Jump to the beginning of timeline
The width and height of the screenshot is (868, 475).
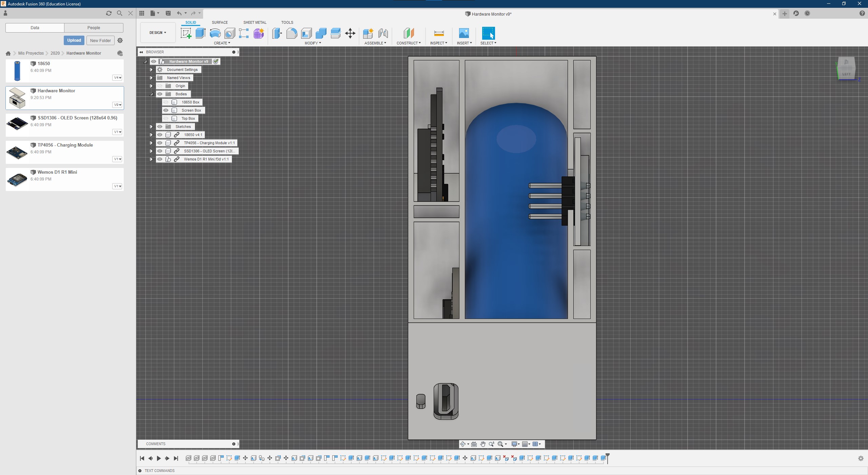142,458
